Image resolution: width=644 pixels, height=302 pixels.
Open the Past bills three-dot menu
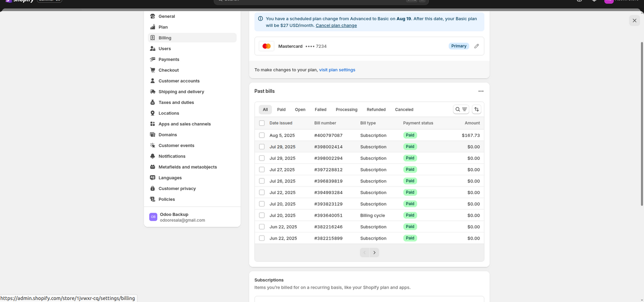coord(481,91)
